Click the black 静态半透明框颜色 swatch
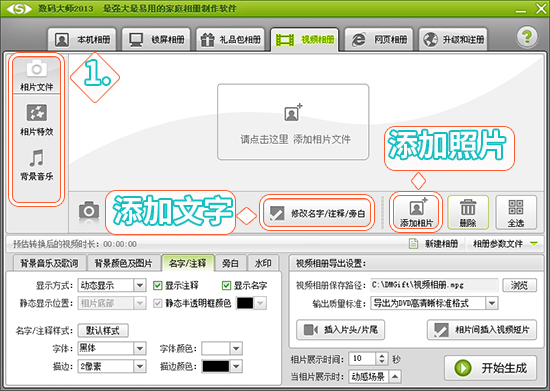The width and height of the screenshot is (550, 391). pos(245,303)
